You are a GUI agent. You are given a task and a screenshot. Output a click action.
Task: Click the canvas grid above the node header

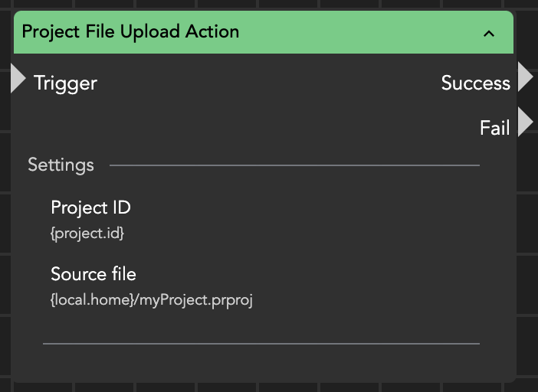[x=268, y=5]
